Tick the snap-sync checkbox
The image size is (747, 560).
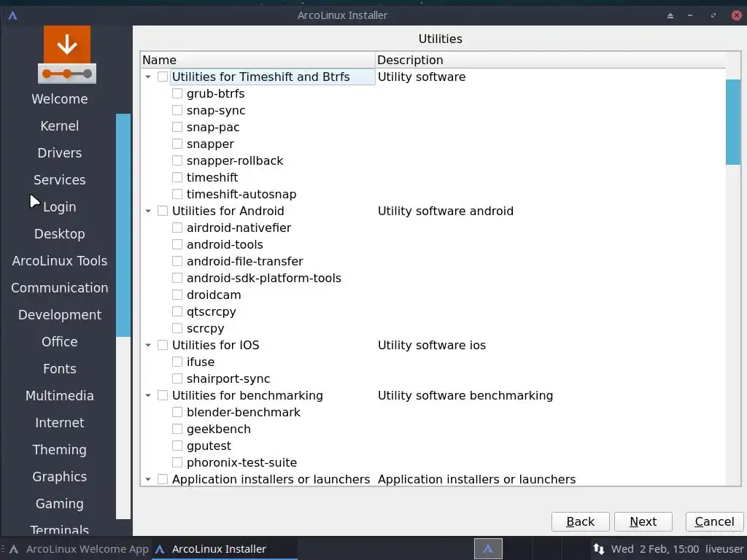click(x=177, y=110)
